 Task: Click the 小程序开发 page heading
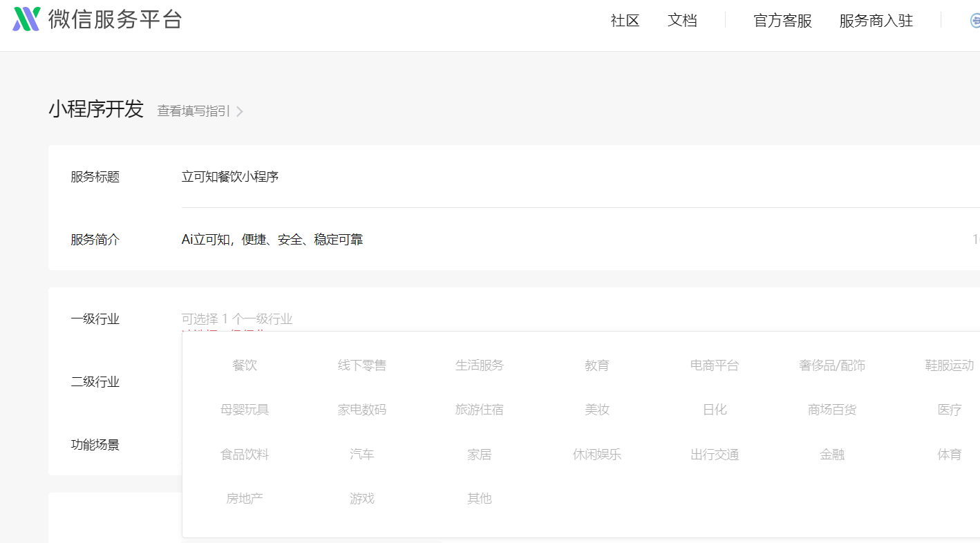point(96,109)
